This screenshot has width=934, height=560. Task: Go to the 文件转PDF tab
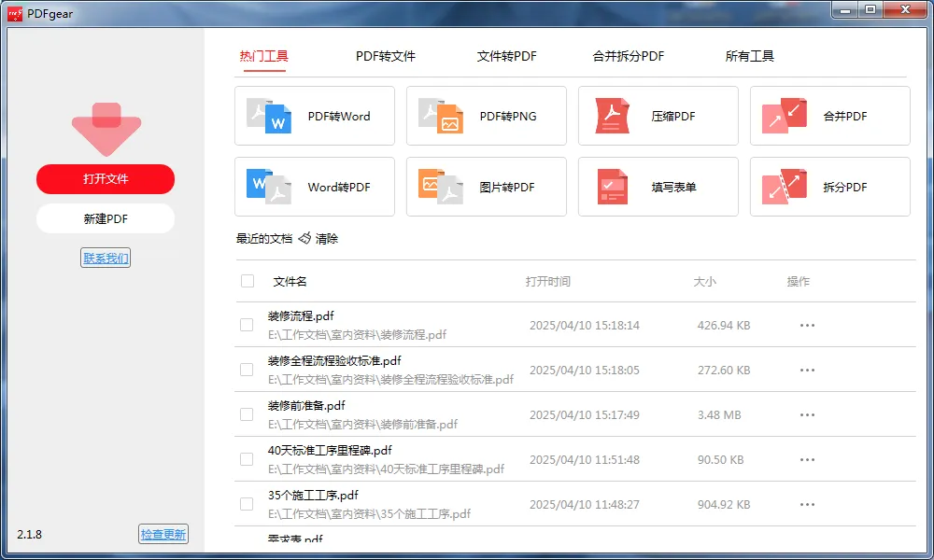tap(506, 57)
